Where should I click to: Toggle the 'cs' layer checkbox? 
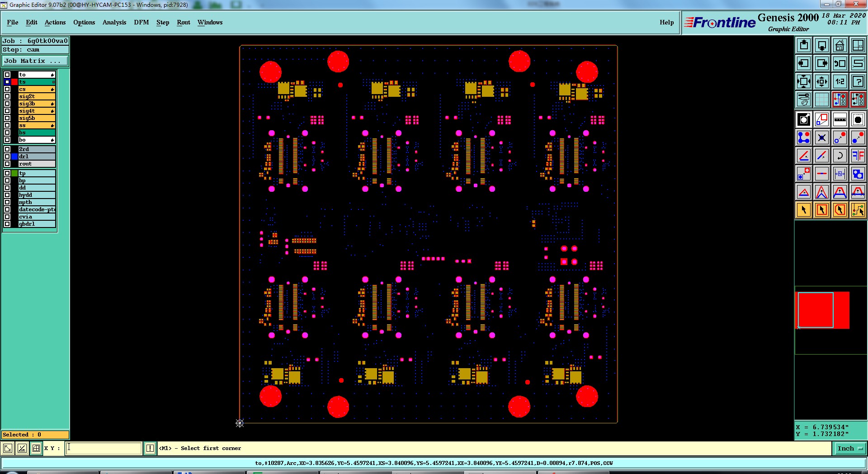(7, 89)
